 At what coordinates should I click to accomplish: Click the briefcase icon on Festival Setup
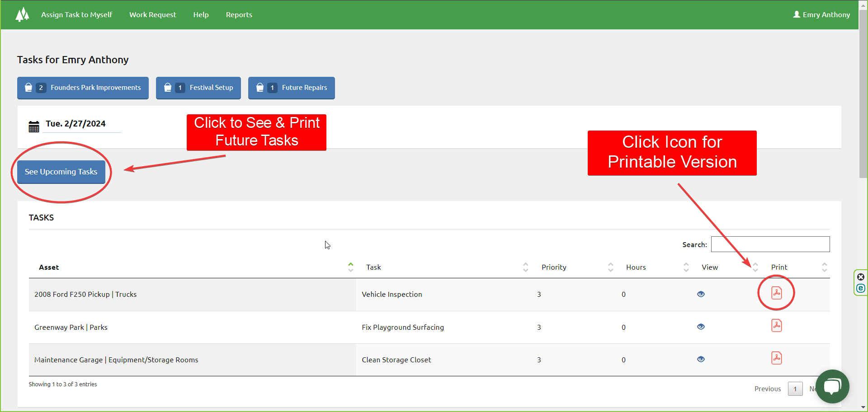click(x=168, y=87)
